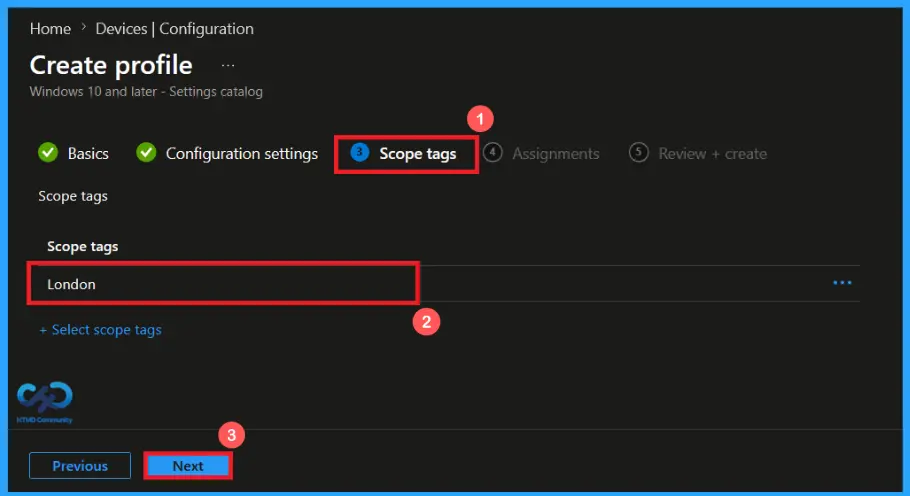Jump to Review + create tab
The width and height of the screenshot is (910, 496).
tap(698, 153)
